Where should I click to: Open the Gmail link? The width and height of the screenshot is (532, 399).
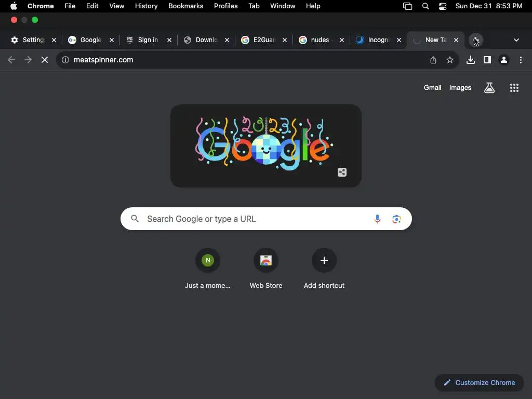[432, 87]
